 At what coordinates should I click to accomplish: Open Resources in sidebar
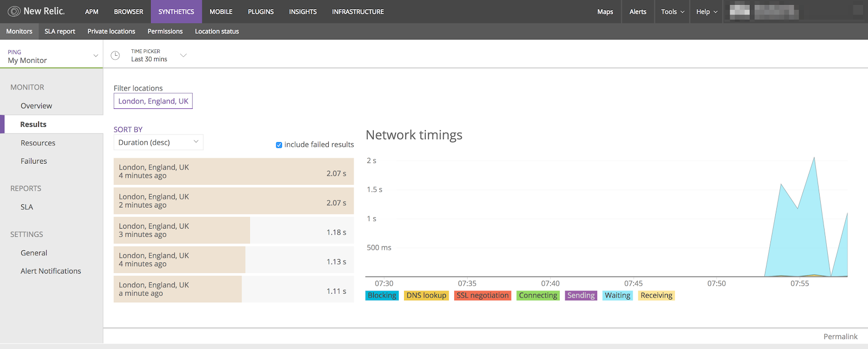click(38, 143)
